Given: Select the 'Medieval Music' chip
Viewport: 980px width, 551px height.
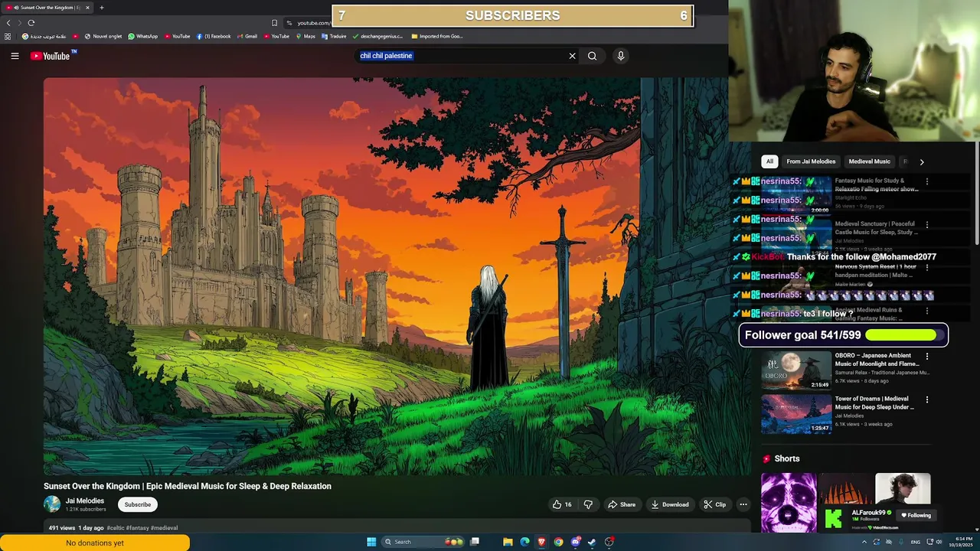Looking at the screenshot, I should pyautogui.click(x=869, y=161).
